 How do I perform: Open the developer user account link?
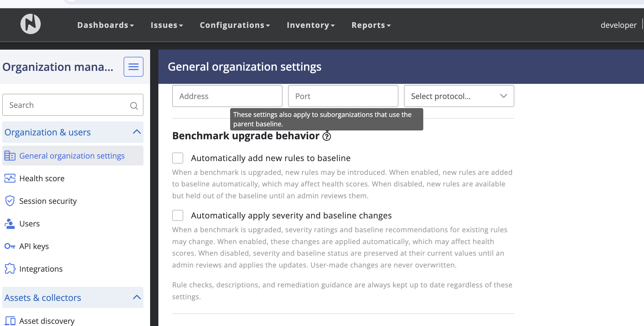pos(618,25)
